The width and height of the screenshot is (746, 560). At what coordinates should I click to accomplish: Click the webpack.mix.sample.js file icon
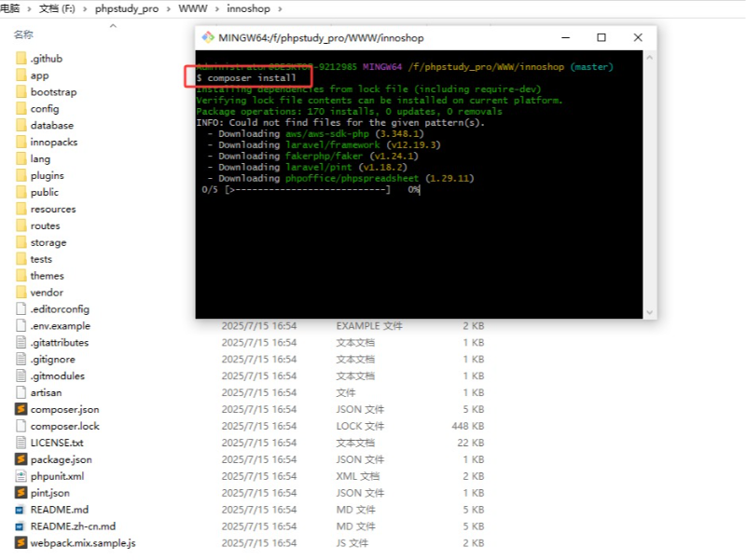pos(21,542)
